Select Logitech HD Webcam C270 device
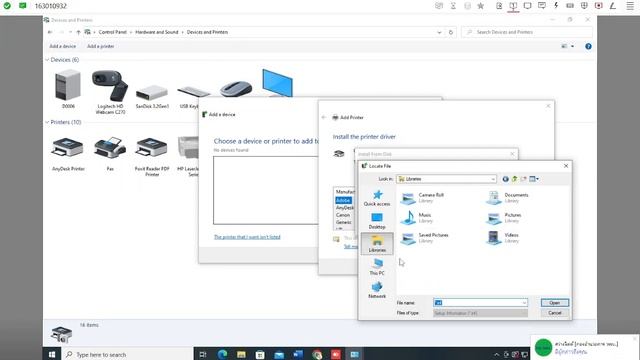The image size is (640, 360). click(110, 92)
